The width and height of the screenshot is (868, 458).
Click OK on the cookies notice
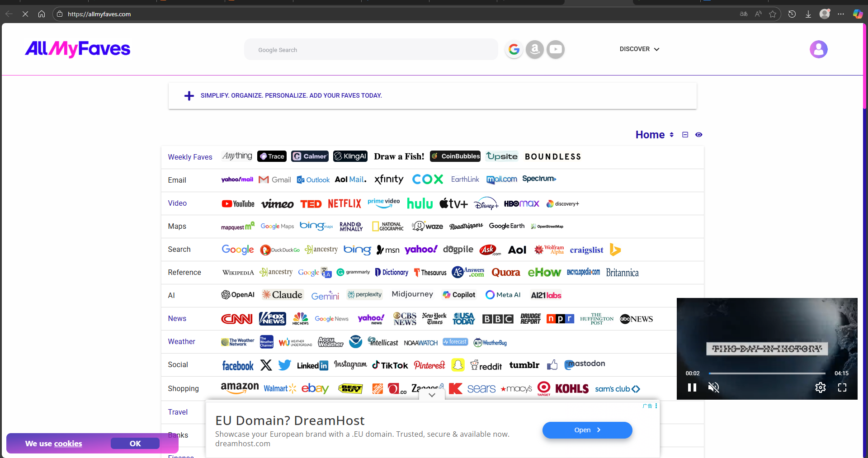click(135, 444)
